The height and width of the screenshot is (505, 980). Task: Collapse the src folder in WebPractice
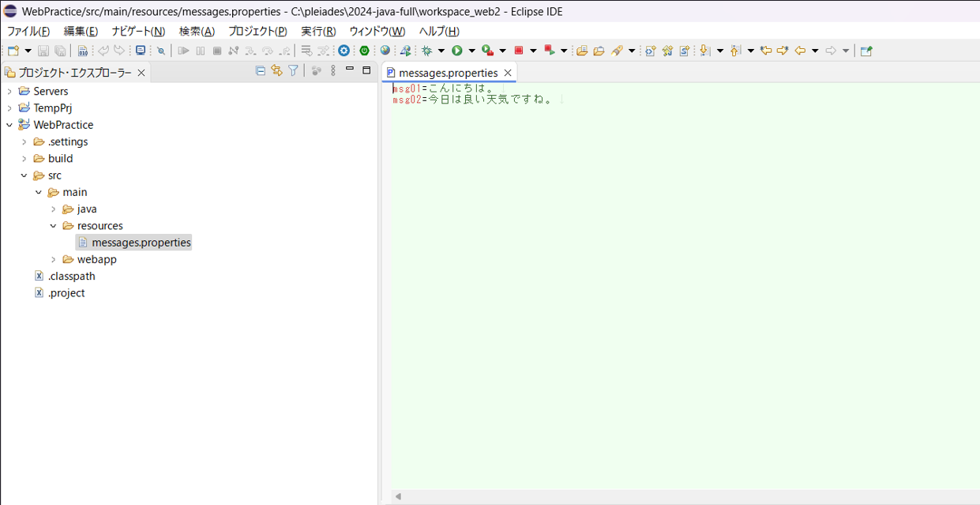pyautogui.click(x=24, y=175)
